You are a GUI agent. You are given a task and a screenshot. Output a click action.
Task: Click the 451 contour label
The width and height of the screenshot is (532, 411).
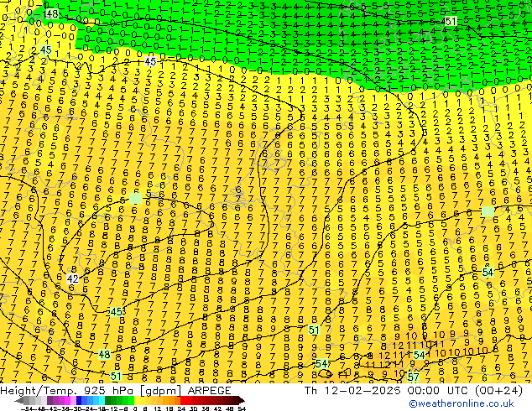pyautogui.click(x=450, y=21)
